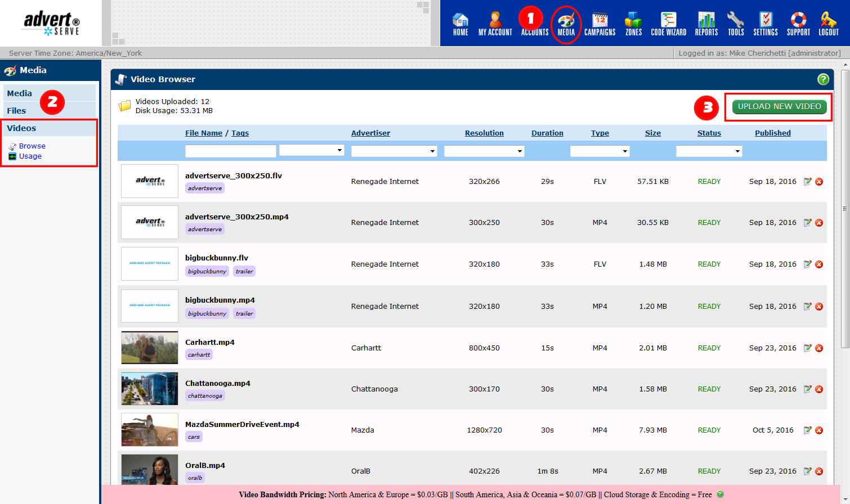The width and height of the screenshot is (850, 504).
Task: Edit MazdaSummerDriveEvent.mp4 video
Action: coord(808,430)
